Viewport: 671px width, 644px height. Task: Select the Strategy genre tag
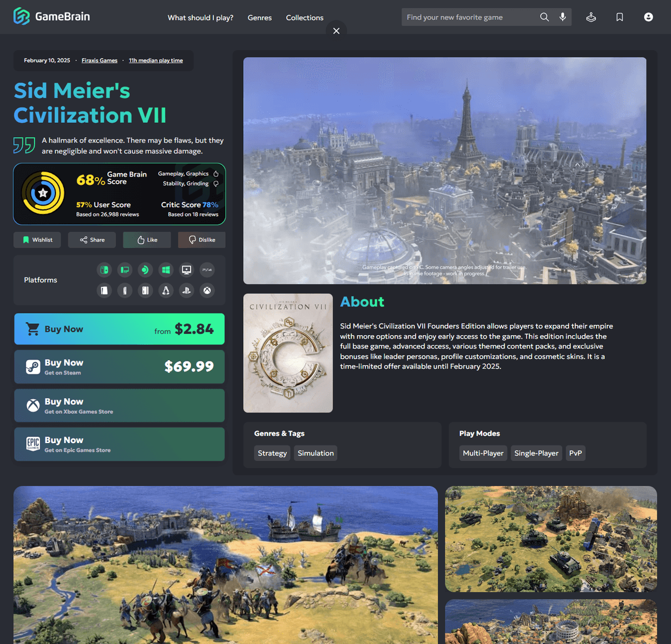272,453
